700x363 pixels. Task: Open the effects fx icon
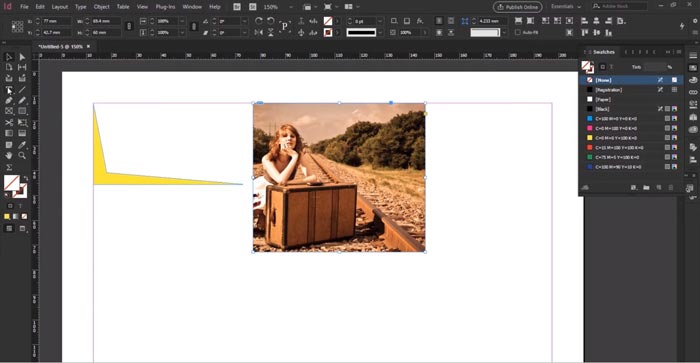[420, 21]
